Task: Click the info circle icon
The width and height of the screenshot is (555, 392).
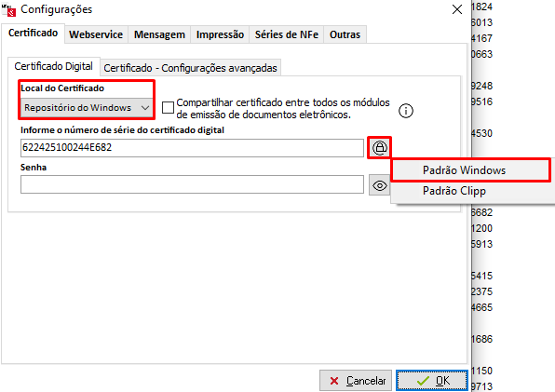Action: (x=406, y=111)
